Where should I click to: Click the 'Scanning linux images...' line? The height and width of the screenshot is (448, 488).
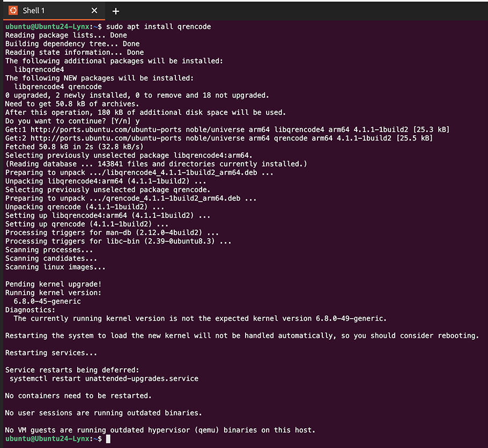(55, 267)
